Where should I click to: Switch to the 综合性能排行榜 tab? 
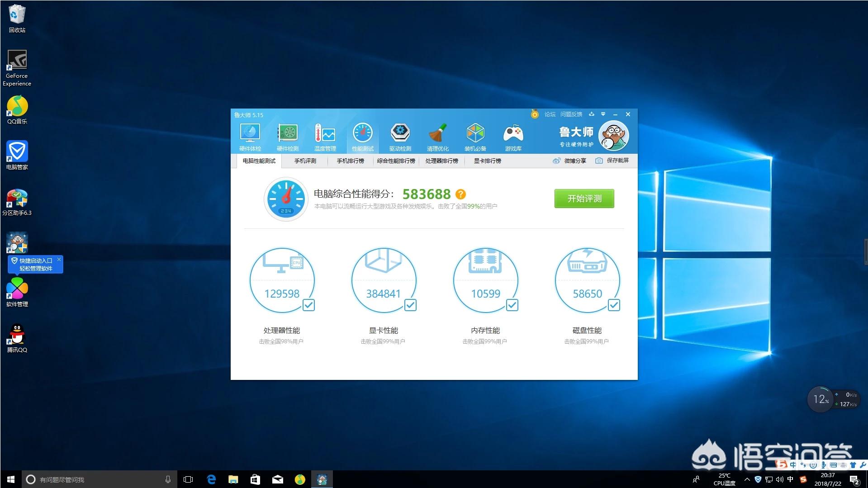tap(396, 161)
